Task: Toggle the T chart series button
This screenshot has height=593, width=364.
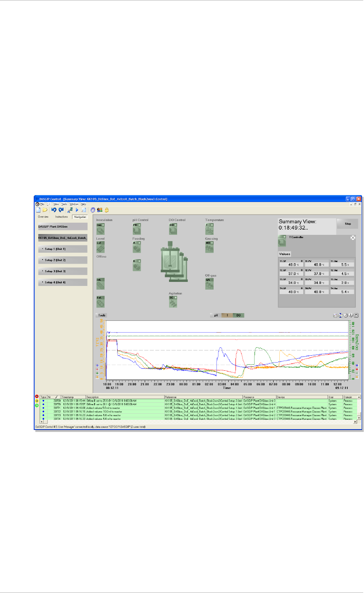Action: coord(227,315)
